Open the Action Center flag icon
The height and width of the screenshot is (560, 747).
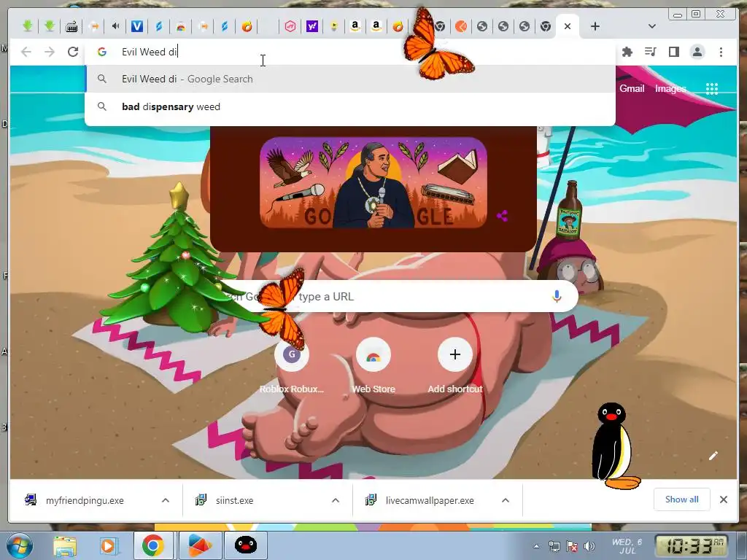click(x=572, y=546)
